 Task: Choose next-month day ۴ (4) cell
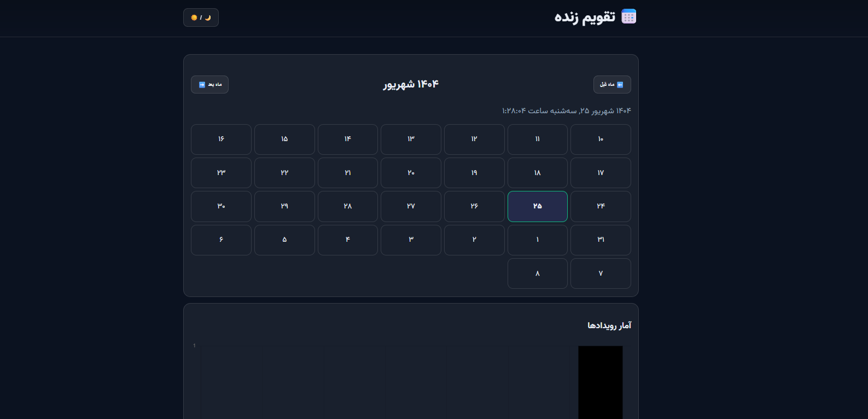(x=348, y=240)
